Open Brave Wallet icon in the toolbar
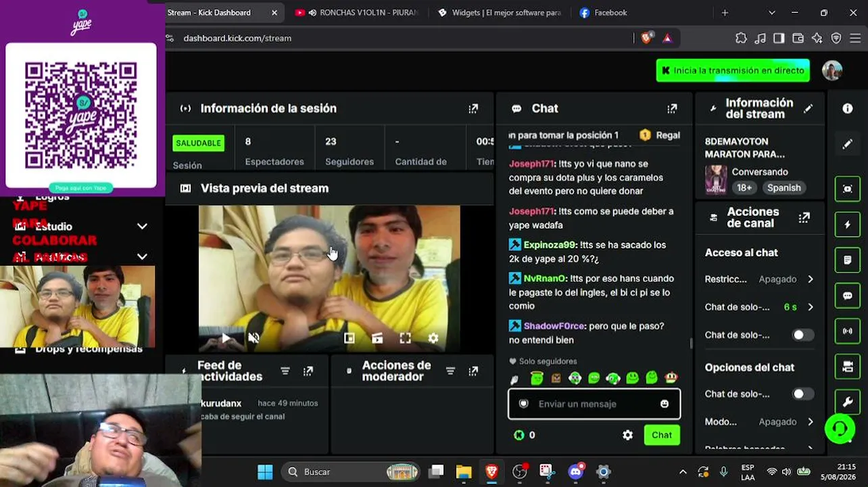The image size is (868, 487). pos(798,38)
